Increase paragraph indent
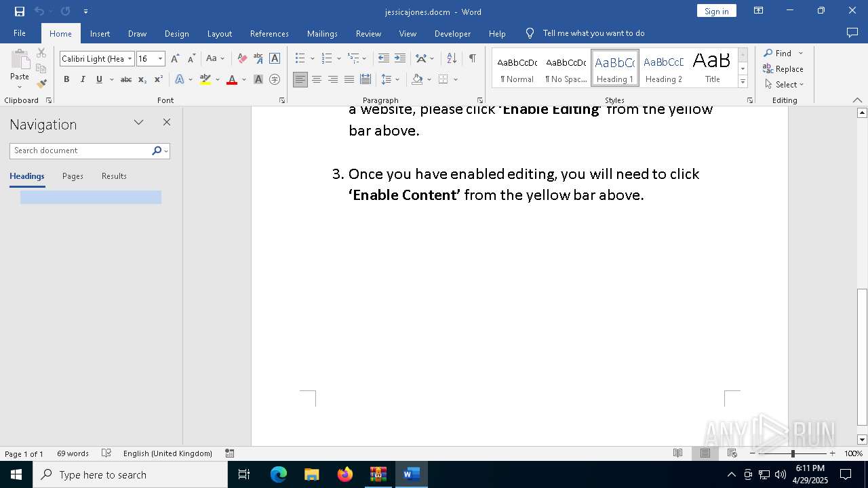The height and width of the screenshot is (488, 868). [x=400, y=59]
